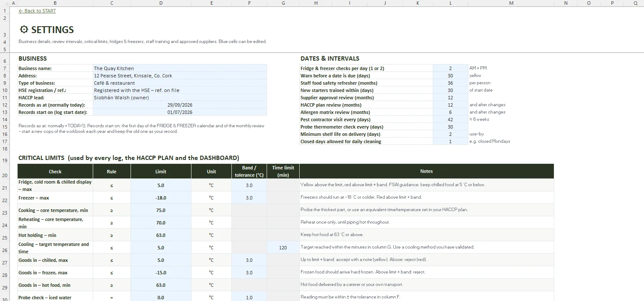Viewport: 644px width, 301px height.
Task: Select the cooling time limit 120 cell
Action: 283,248
